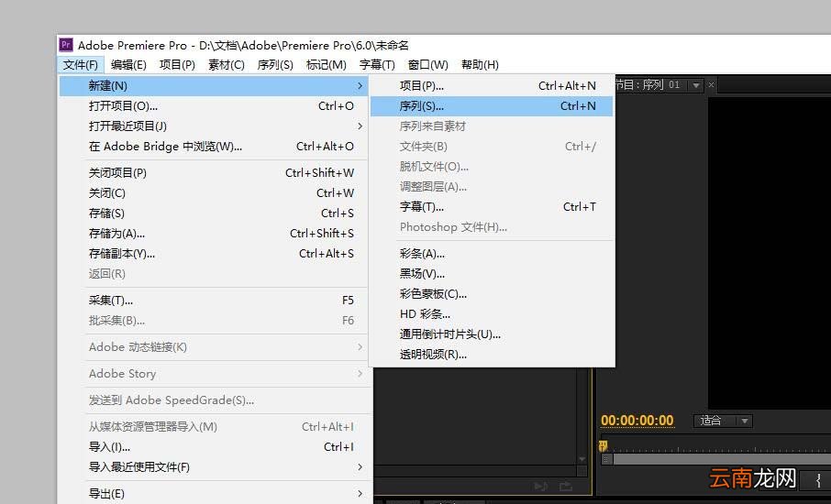
Task: Choose 打开项目(O)... in the File menu
Action: click(x=212, y=106)
